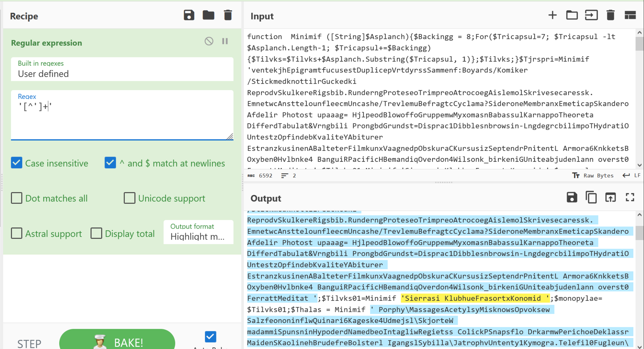Replace the input with the output
This screenshot has height=349, width=644.
pos(611,198)
